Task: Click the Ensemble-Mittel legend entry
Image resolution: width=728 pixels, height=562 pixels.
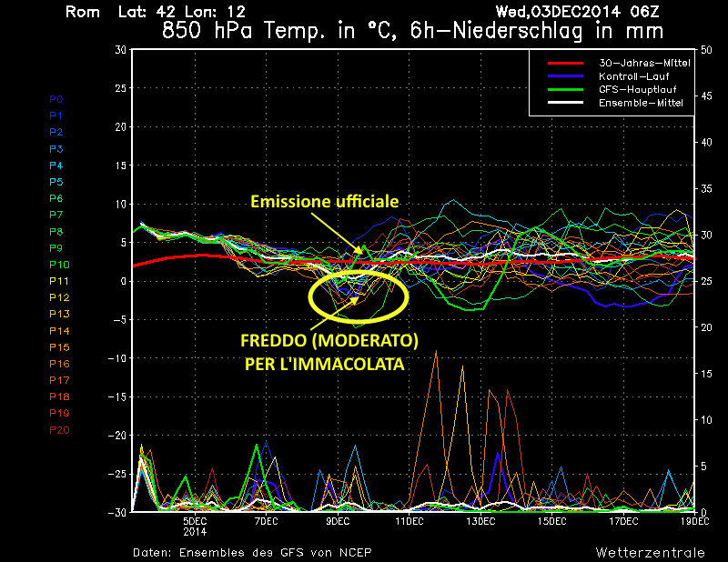Action: tap(641, 103)
